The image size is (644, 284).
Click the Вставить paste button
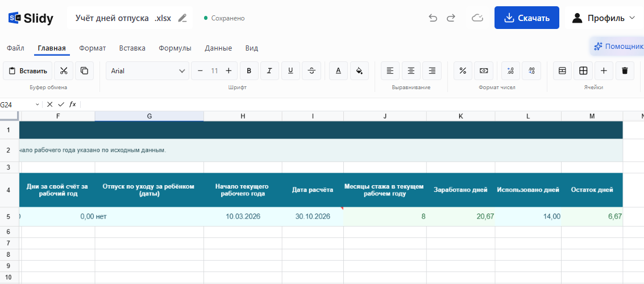point(27,70)
